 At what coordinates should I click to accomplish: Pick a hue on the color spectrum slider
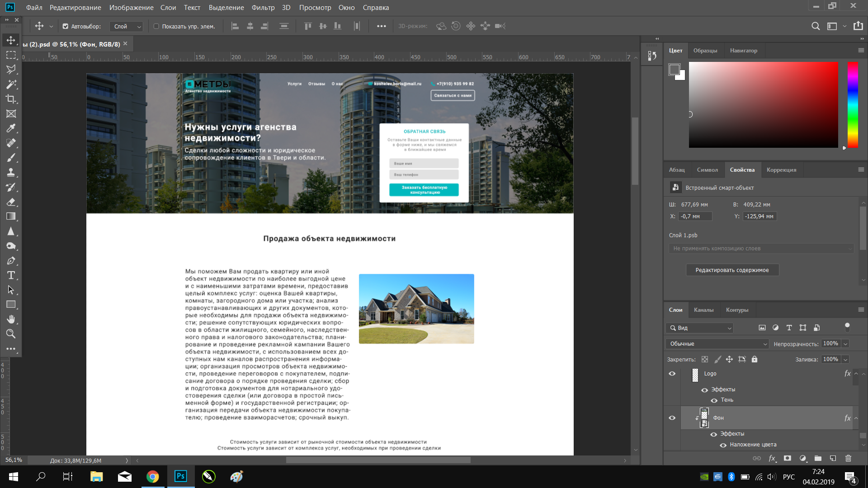click(x=853, y=105)
